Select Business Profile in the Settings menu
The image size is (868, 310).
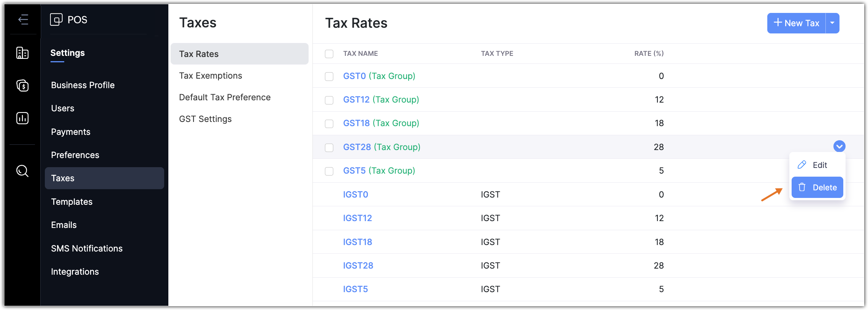83,85
